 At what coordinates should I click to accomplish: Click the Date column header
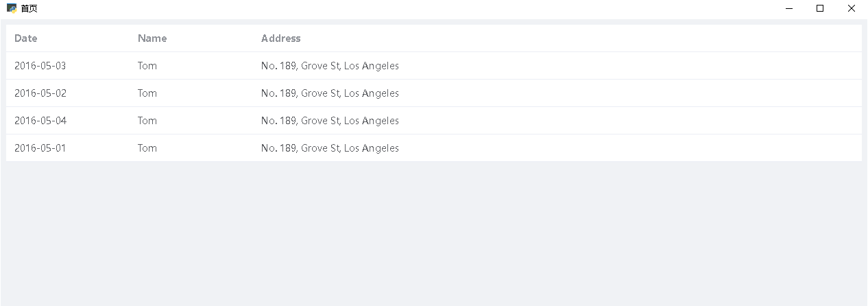pyautogui.click(x=26, y=38)
